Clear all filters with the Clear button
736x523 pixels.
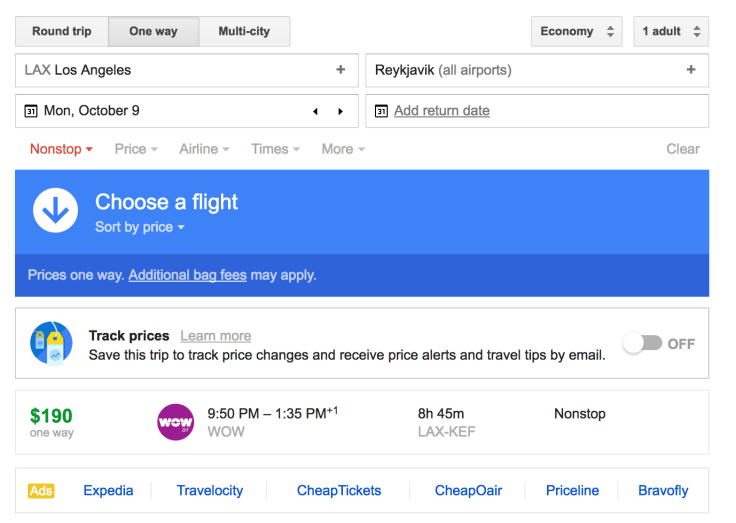[683, 149]
